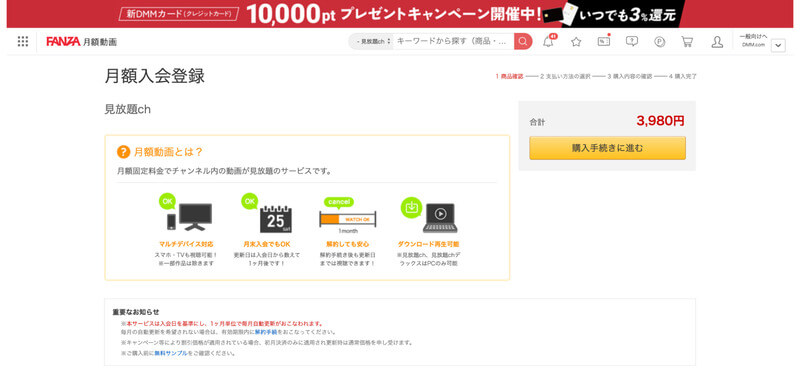This screenshot has width=800, height=377.
Task: Go to 一般向けへ DMM.com
Action: point(753,40)
